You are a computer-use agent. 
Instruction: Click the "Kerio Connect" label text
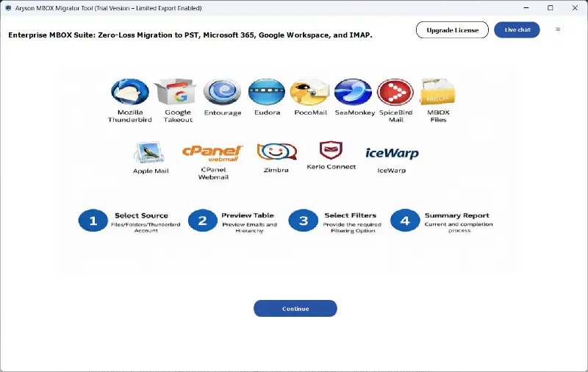[x=331, y=167]
